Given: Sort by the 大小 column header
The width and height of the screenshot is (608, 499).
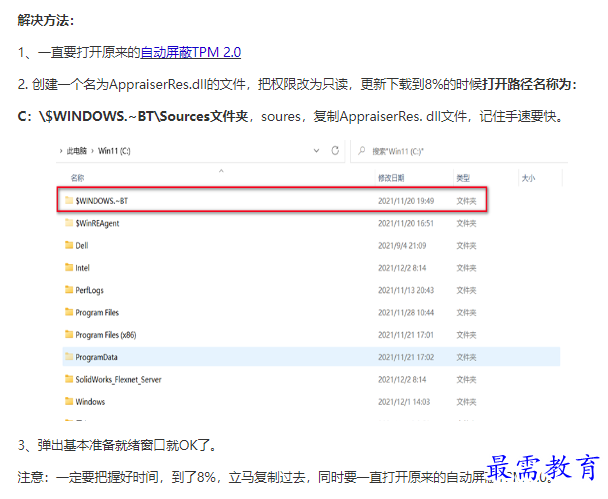Looking at the screenshot, I should (528, 178).
